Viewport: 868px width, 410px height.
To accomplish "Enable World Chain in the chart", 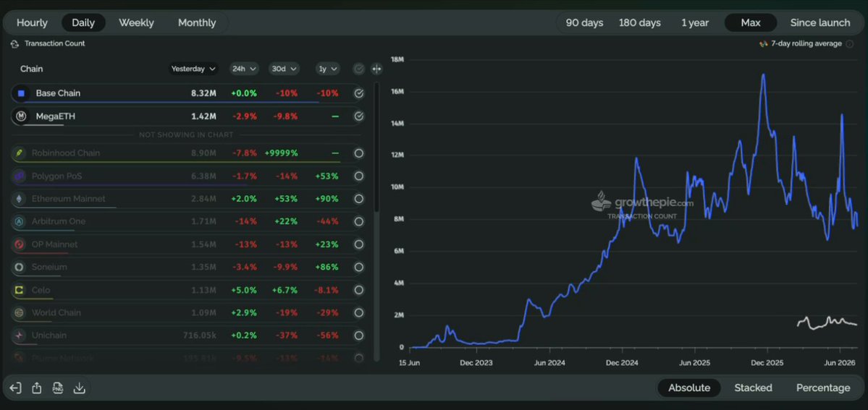I will tap(359, 312).
